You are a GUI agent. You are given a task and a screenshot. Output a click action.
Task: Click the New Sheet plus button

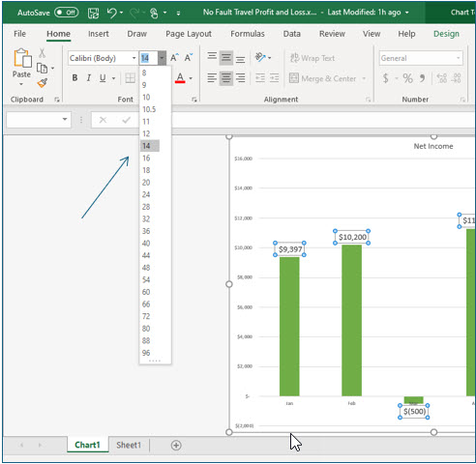point(176,446)
